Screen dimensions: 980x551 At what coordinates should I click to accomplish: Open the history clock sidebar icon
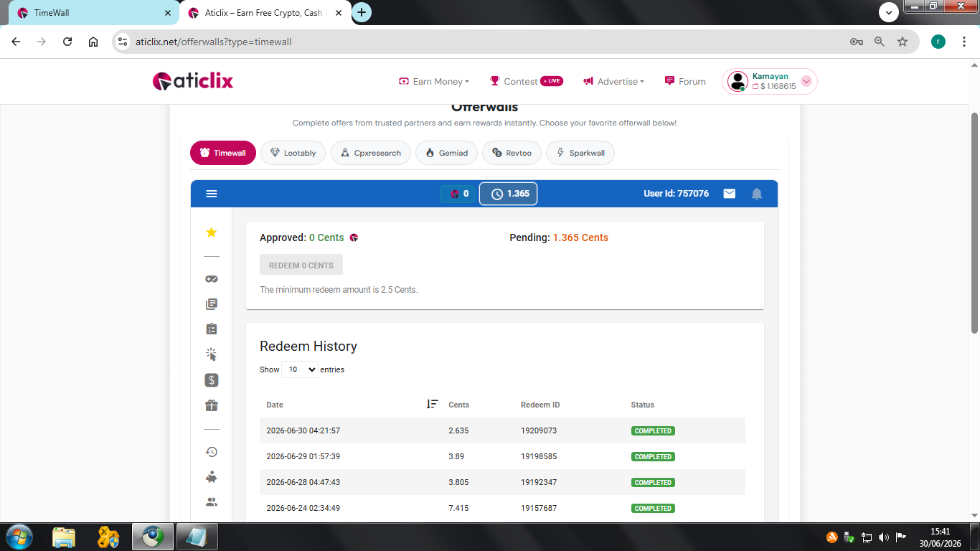pyautogui.click(x=212, y=452)
